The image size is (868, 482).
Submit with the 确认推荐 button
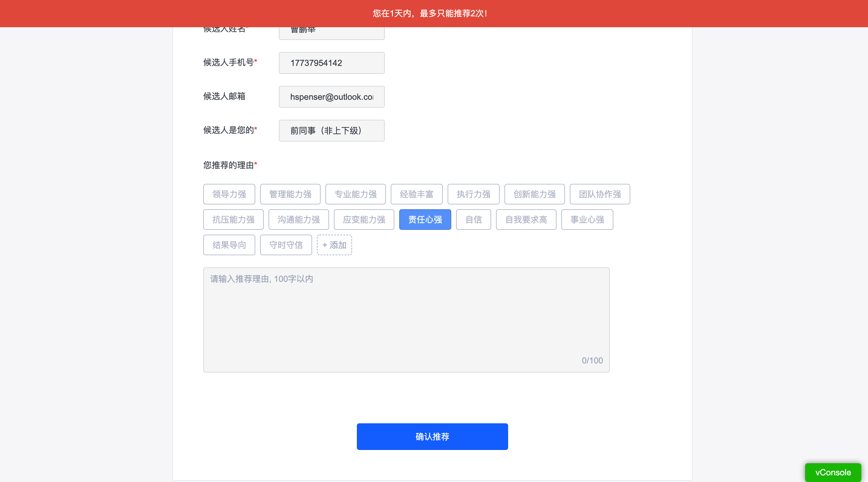pos(432,437)
